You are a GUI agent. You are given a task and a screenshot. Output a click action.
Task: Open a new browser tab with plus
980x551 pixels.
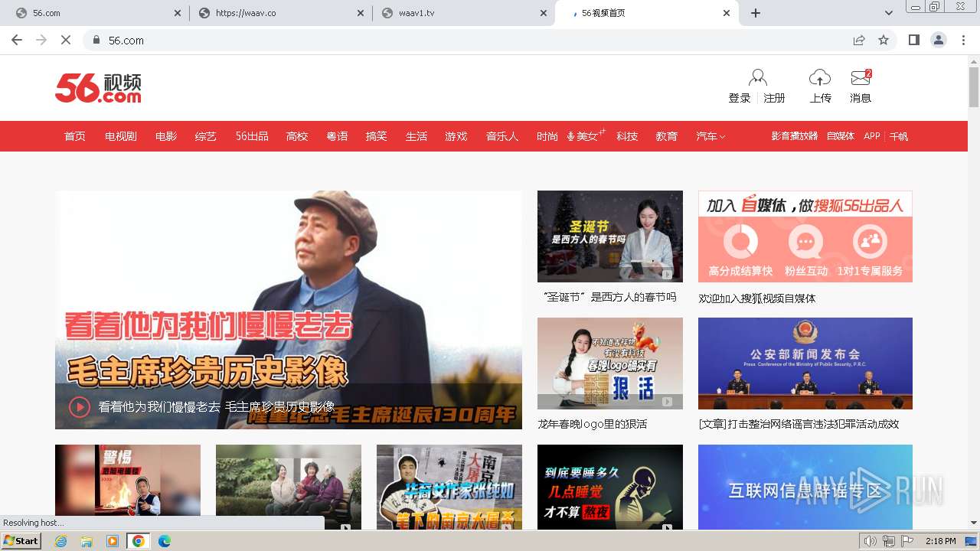756,13
